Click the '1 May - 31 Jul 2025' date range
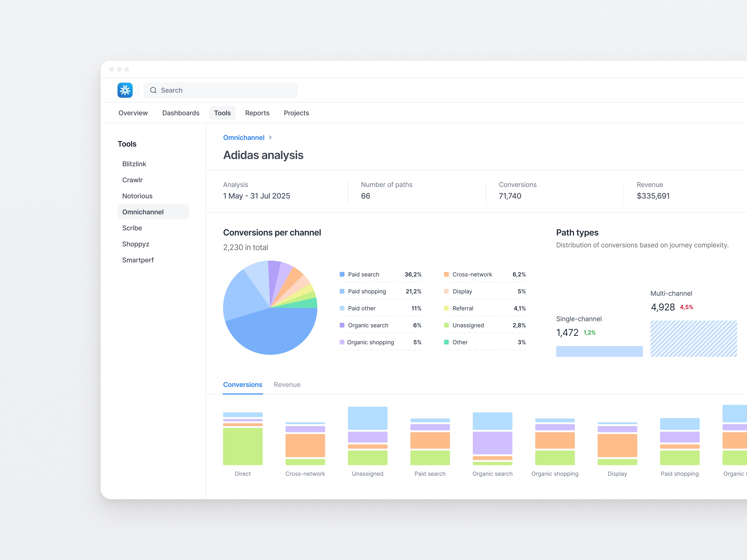 point(257,196)
